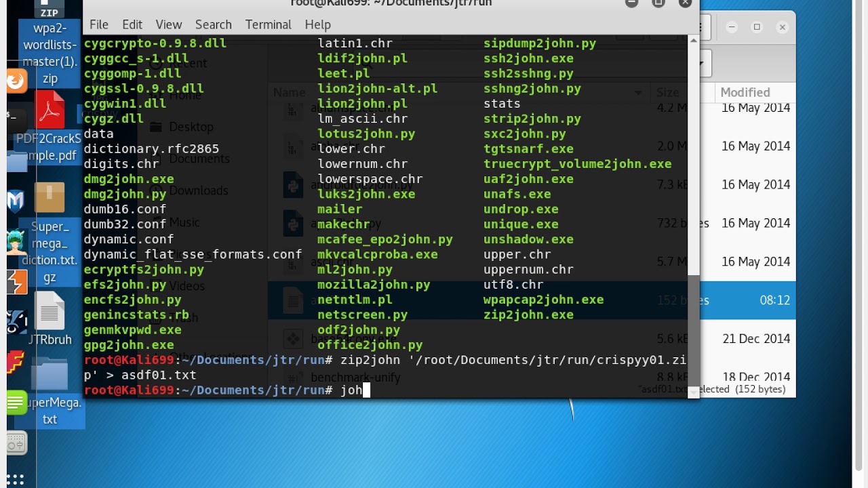
Task: Select SuperMega.txt folder icon on desktop
Action: coord(50,392)
